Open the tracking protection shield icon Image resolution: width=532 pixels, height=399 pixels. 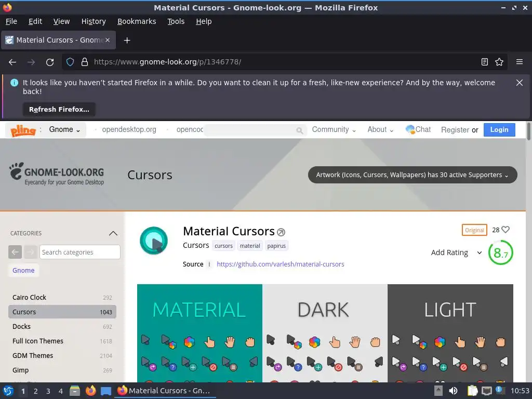click(70, 62)
